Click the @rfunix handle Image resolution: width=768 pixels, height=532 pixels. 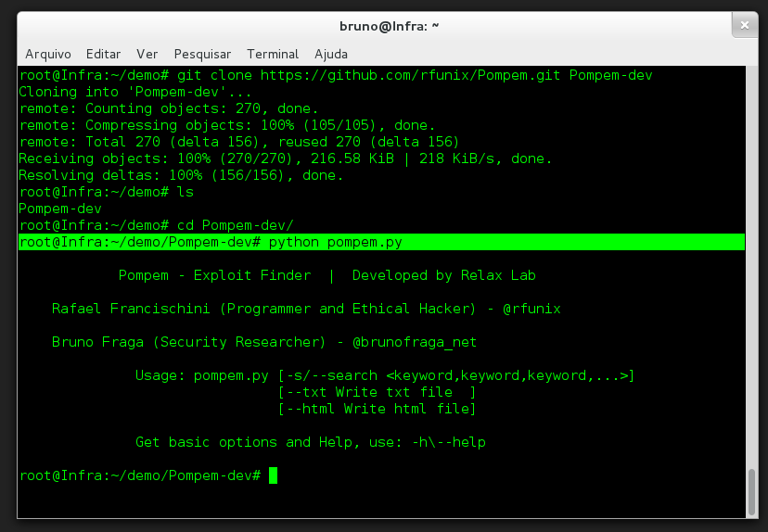531,309
